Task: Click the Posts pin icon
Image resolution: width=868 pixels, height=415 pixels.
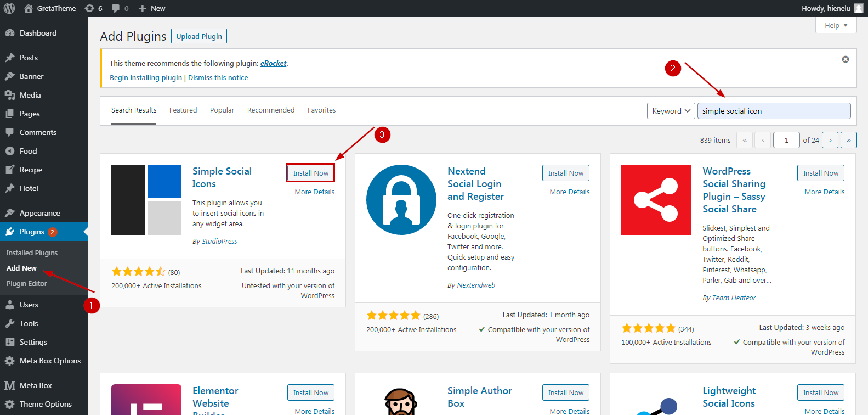Action: click(x=10, y=58)
